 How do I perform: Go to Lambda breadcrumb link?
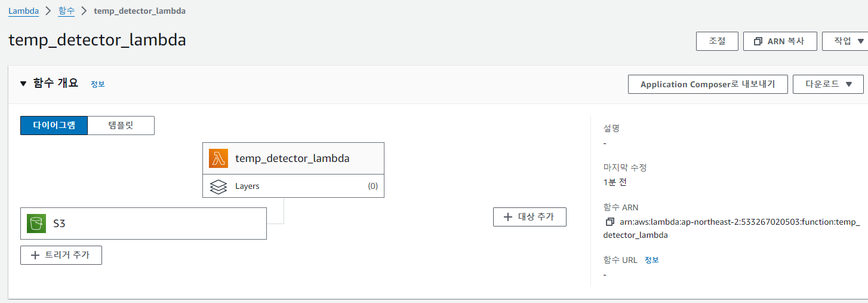pyautogui.click(x=23, y=11)
